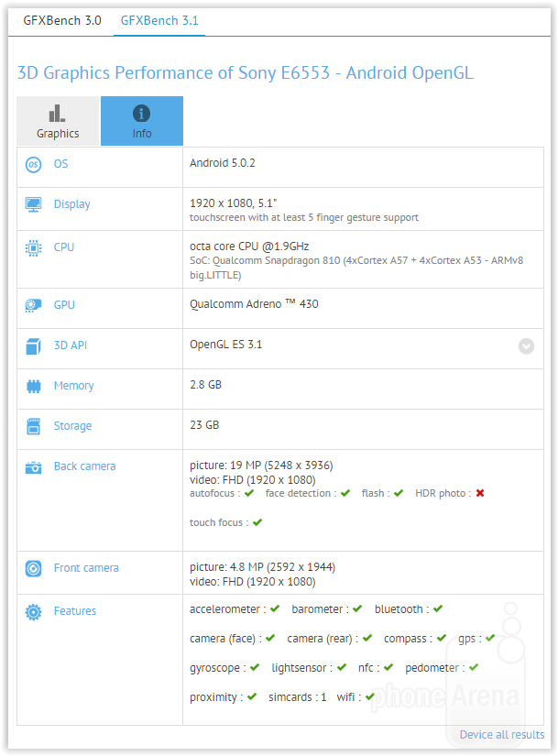Image resolution: width=558 pixels, height=756 pixels.
Task: Click the Storage SD card icon
Action: pyautogui.click(x=33, y=426)
